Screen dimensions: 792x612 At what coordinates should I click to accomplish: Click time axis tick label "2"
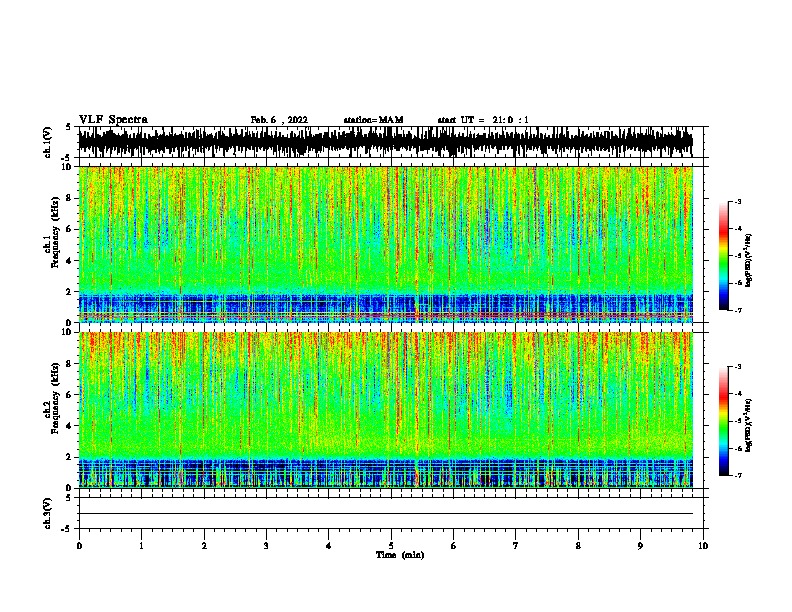pyautogui.click(x=204, y=545)
